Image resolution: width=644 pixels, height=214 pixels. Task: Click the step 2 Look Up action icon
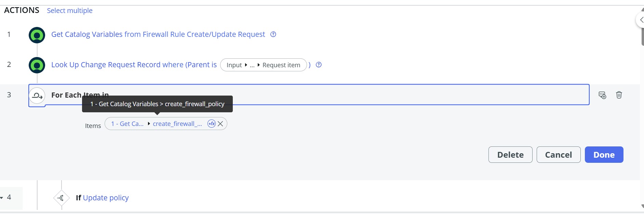click(x=37, y=65)
